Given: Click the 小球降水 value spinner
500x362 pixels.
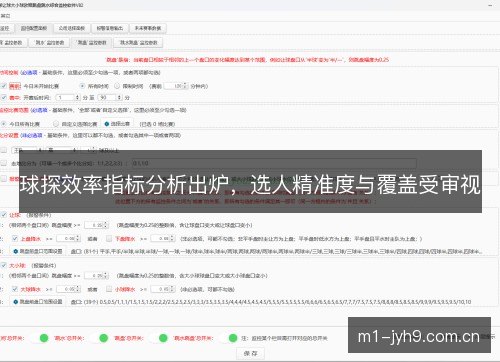Looking at the screenshot, I should tap(163, 289).
